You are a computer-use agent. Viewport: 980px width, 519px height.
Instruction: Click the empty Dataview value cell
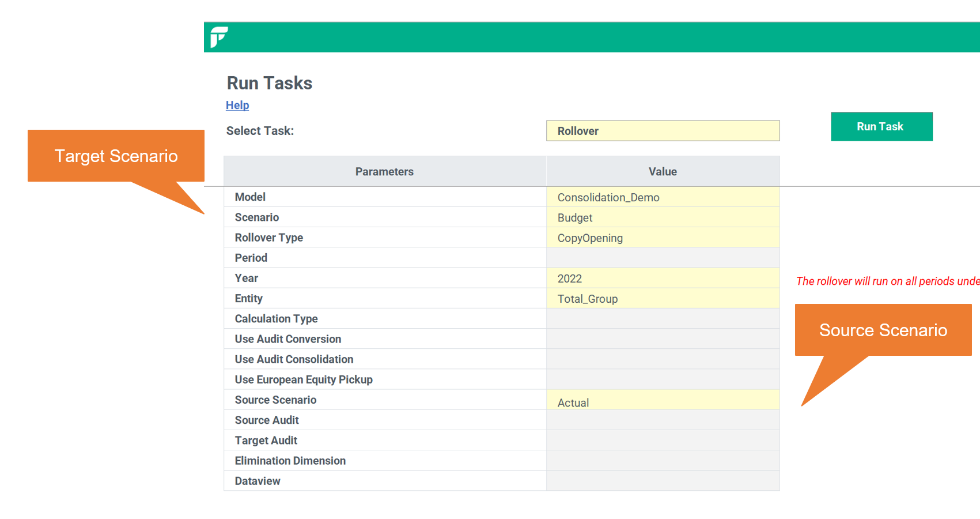click(663, 480)
